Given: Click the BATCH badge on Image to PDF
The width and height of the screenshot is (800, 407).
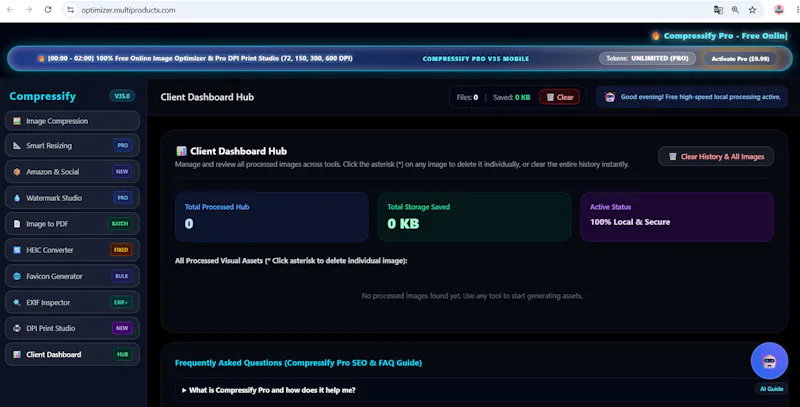Looking at the screenshot, I should pos(120,224).
